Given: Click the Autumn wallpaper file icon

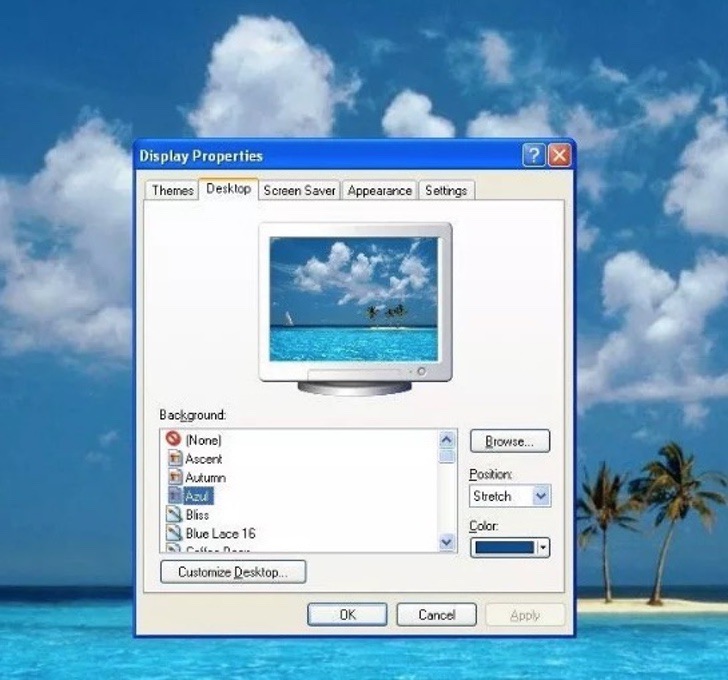Looking at the screenshot, I should [x=175, y=477].
